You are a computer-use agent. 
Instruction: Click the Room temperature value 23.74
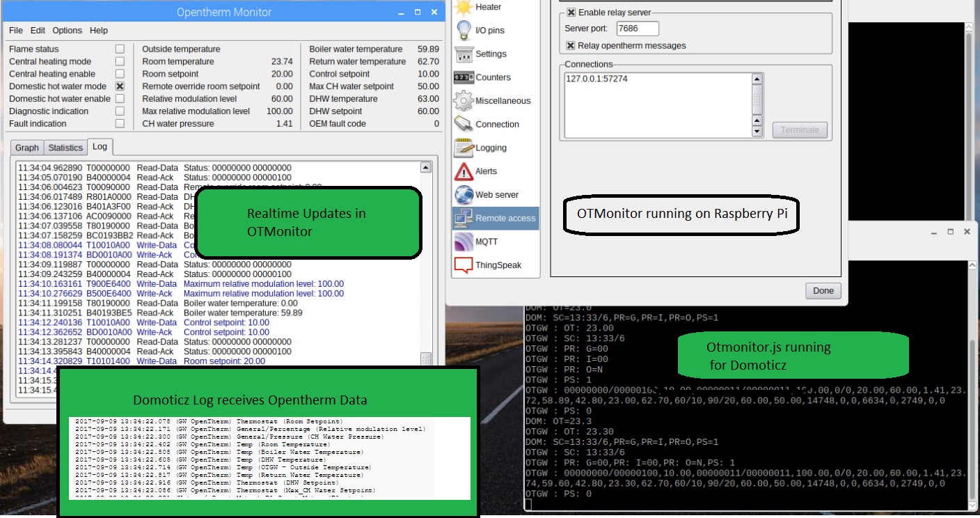[x=282, y=62]
